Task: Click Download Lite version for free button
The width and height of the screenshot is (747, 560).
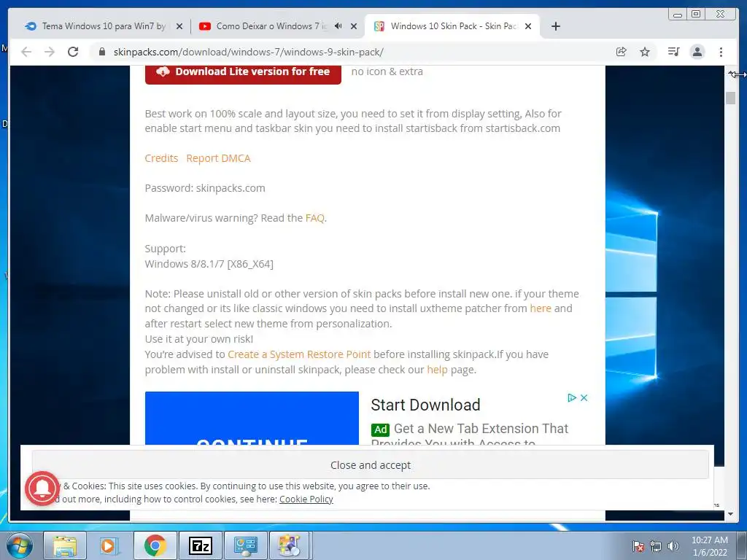Action: (243, 72)
